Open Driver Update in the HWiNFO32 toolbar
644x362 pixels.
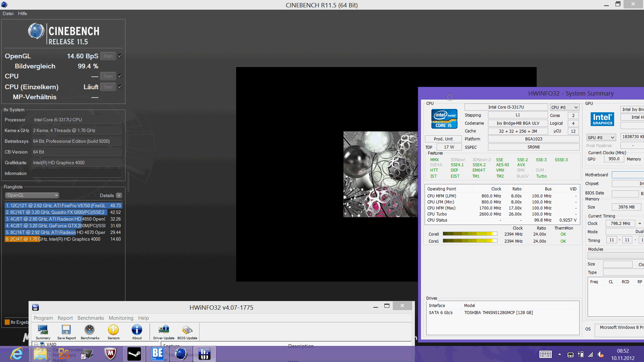[x=164, y=332]
